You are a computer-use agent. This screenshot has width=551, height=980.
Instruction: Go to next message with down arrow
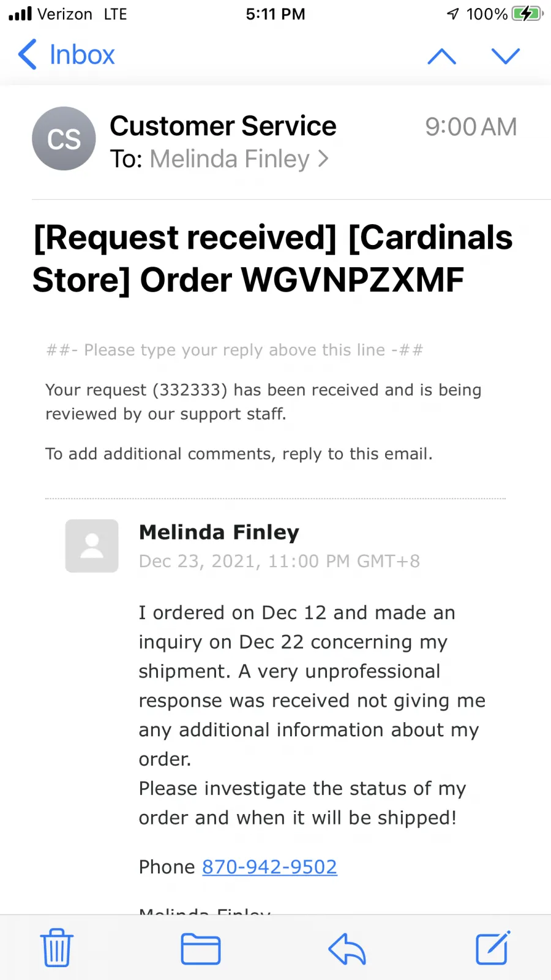coord(506,56)
